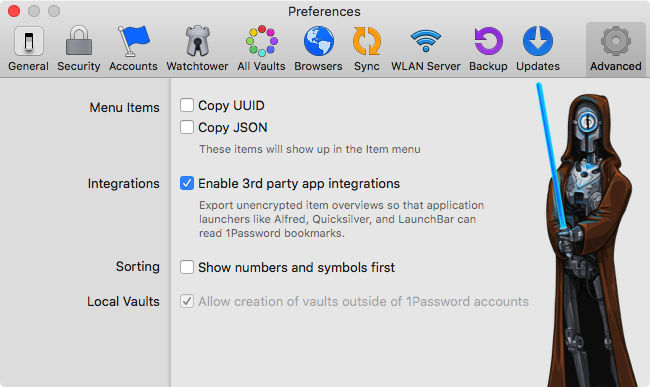The image size is (650, 387).
Task: Open the Browsers globe pane
Action: tap(318, 49)
